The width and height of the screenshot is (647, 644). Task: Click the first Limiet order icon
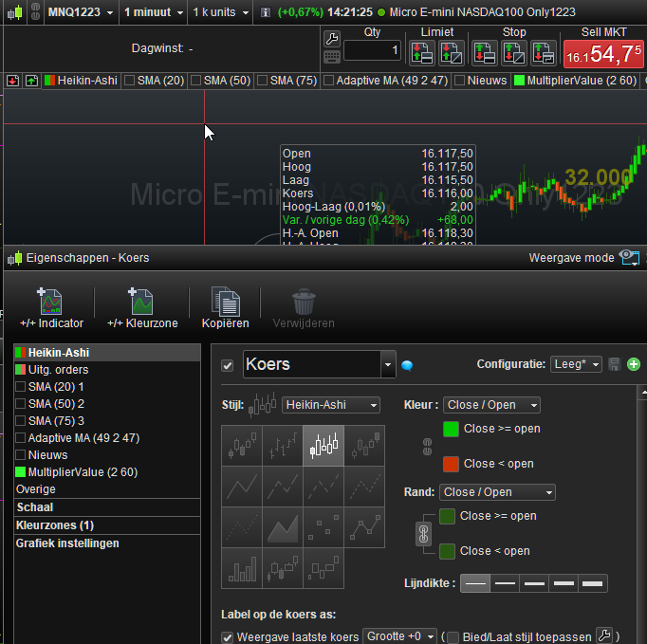(x=422, y=53)
